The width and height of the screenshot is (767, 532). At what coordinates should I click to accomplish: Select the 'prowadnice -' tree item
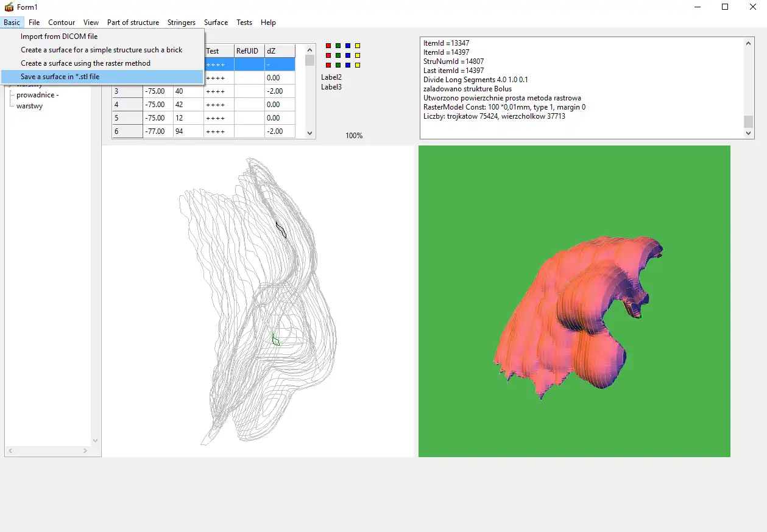click(x=37, y=95)
